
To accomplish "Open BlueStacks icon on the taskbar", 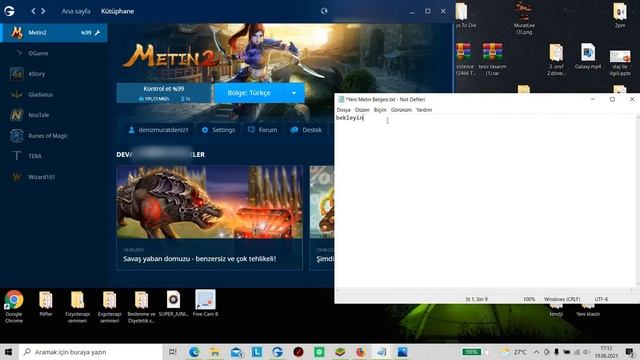I will click(340, 352).
